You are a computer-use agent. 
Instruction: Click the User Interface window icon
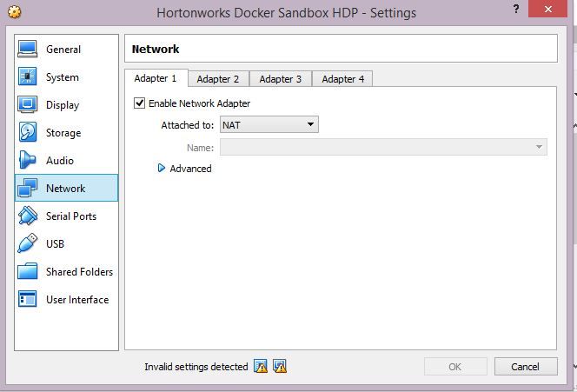click(x=27, y=299)
